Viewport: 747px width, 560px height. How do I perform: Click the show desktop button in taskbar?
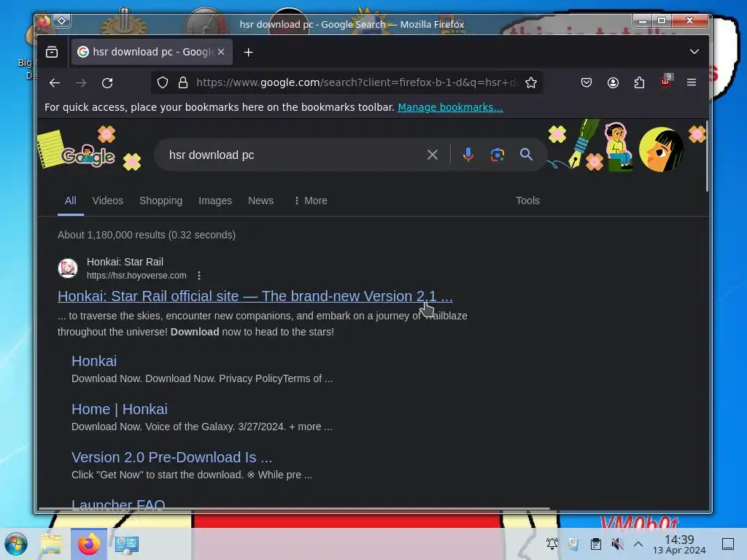coord(727,544)
